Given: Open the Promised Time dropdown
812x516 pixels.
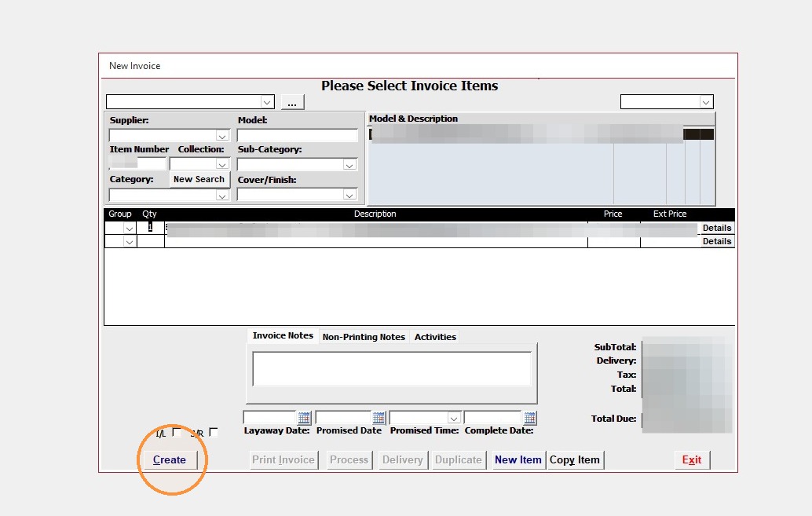Looking at the screenshot, I should point(454,418).
